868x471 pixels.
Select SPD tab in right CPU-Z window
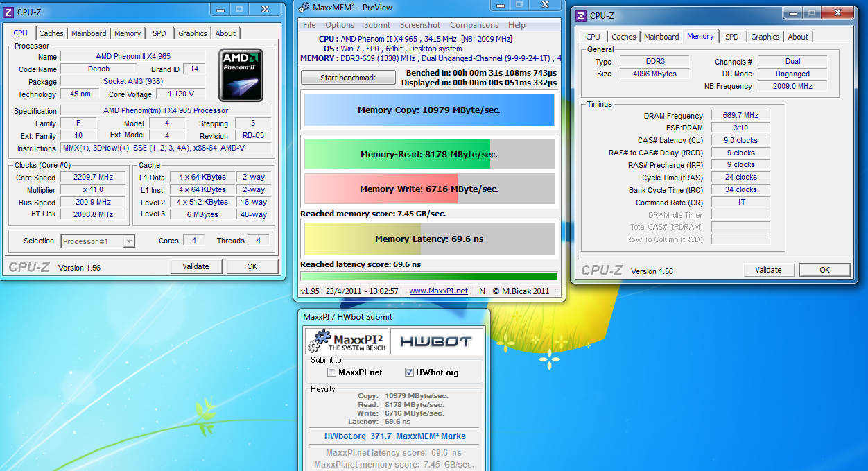coord(732,37)
